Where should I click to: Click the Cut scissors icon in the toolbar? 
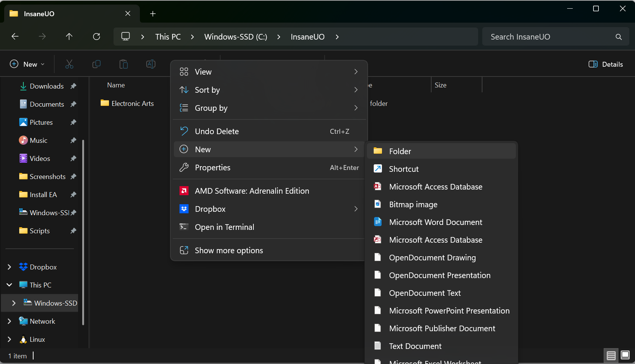69,64
